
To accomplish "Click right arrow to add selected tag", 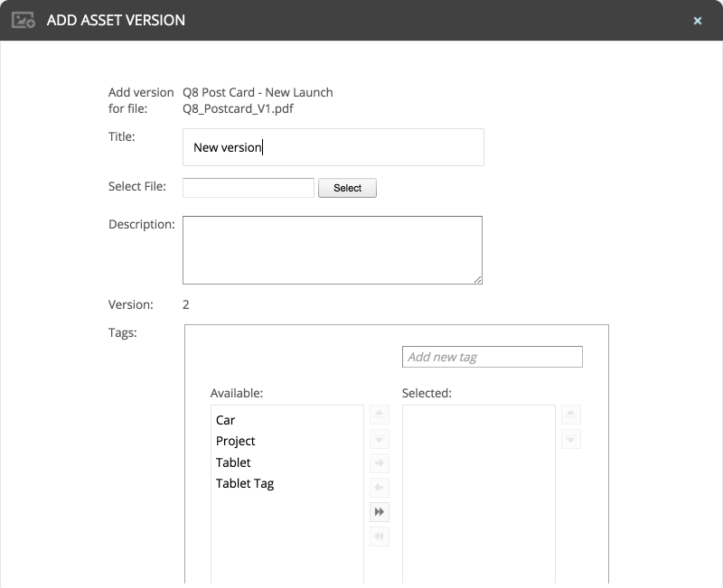I will 380,463.
